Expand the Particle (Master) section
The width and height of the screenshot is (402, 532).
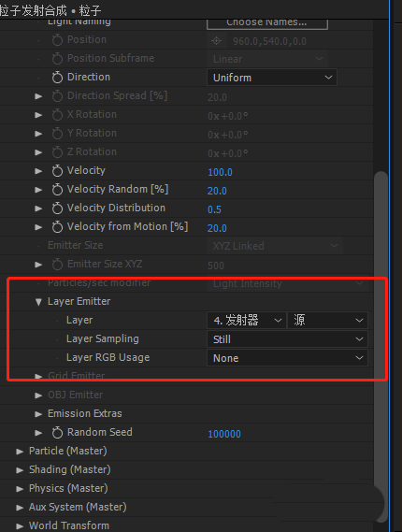(x=20, y=452)
